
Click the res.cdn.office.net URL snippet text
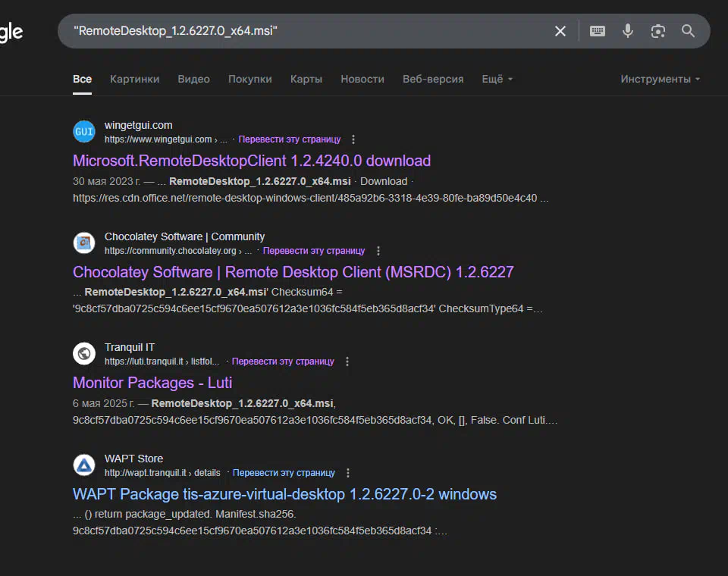pos(310,198)
